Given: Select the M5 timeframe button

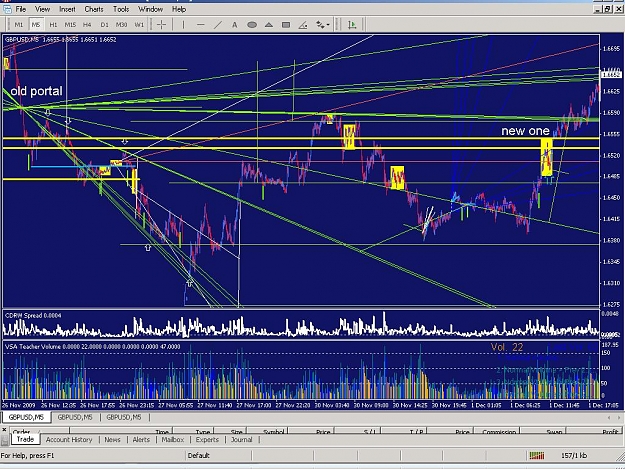Looking at the screenshot, I should (36, 25).
